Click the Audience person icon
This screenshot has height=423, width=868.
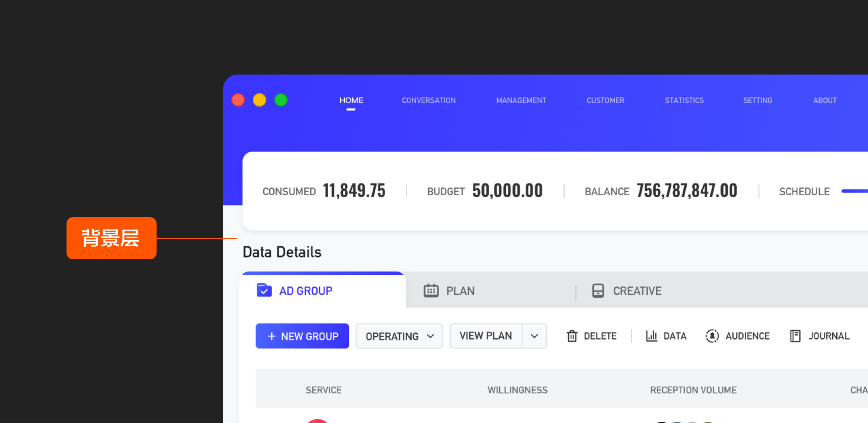tap(712, 336)
